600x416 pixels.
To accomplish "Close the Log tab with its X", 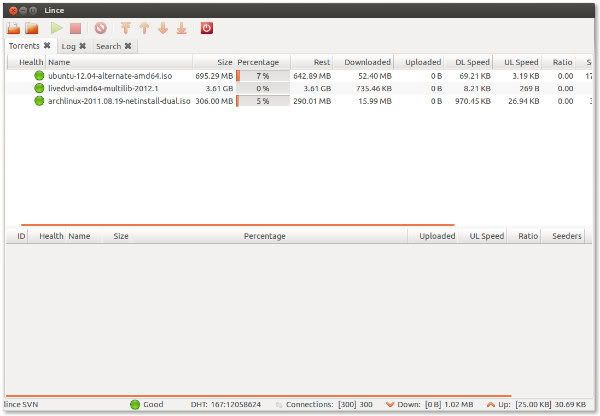I will point(82,46).
